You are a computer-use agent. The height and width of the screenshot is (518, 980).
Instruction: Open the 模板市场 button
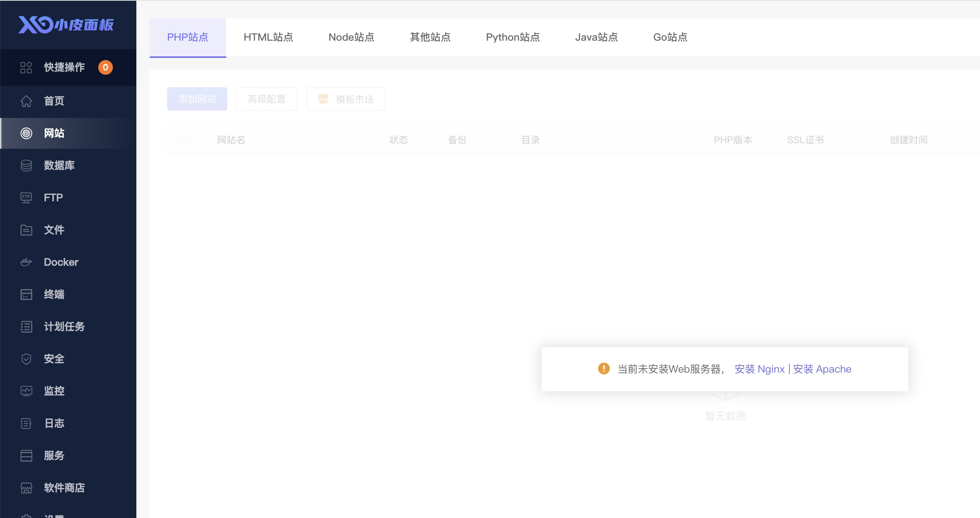346,99
